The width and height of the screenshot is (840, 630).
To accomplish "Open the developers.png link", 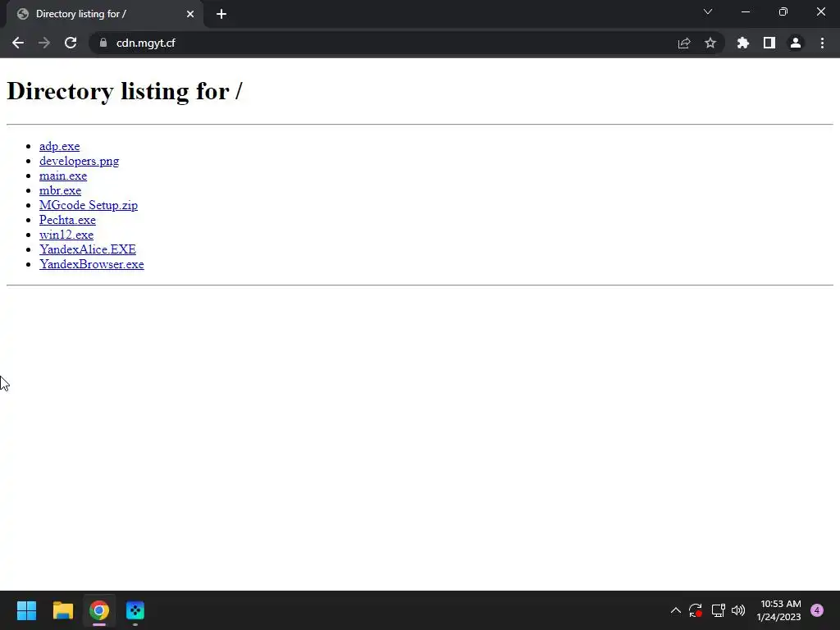I will (x=80, y=161).
